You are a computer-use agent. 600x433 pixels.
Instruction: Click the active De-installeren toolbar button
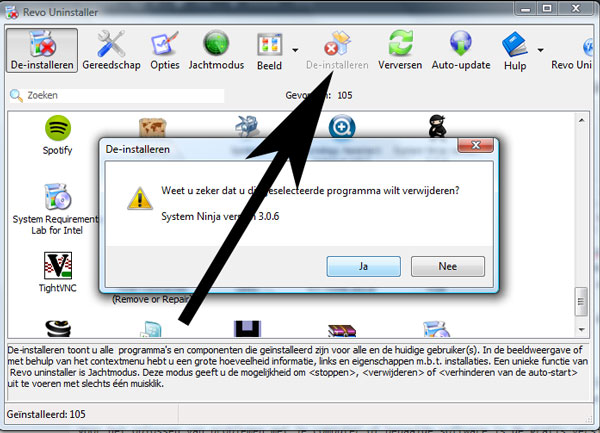tap(42, 50)
